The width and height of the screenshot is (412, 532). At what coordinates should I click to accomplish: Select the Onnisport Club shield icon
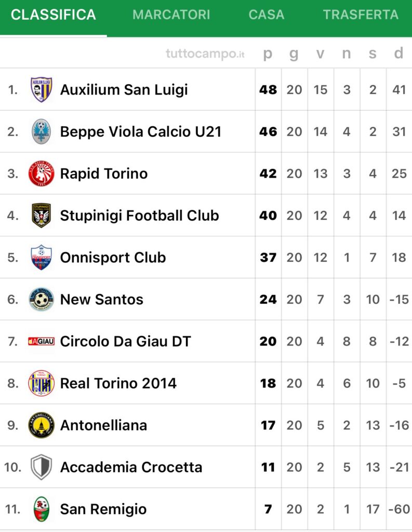click(x=41, y=258)
